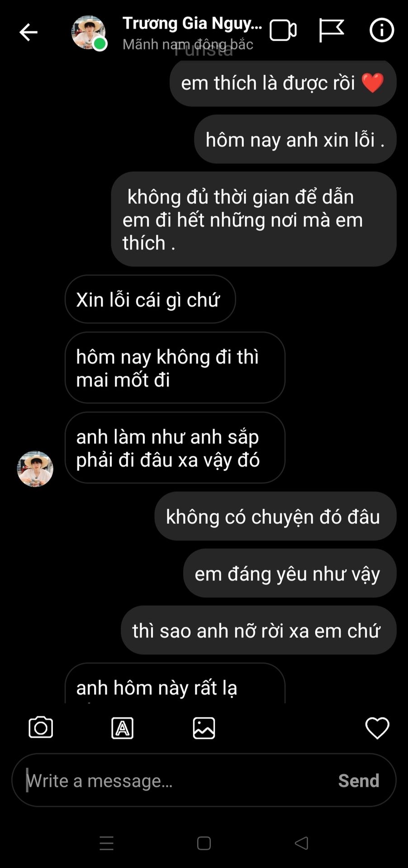Open the camera icon above message box
The width and height of the screenshot is (408, 868).
[41, 727]
